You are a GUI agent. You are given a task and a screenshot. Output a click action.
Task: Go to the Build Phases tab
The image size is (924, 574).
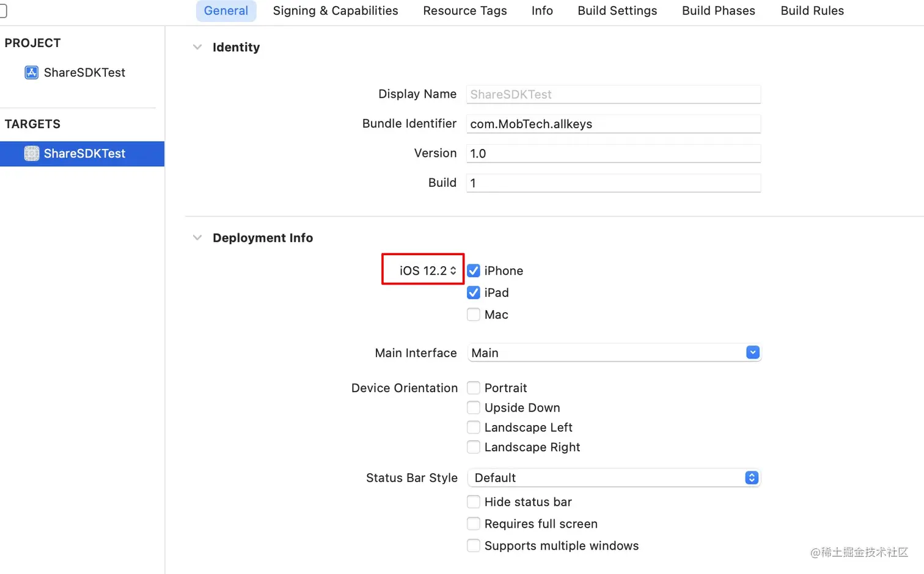[719, 11]
